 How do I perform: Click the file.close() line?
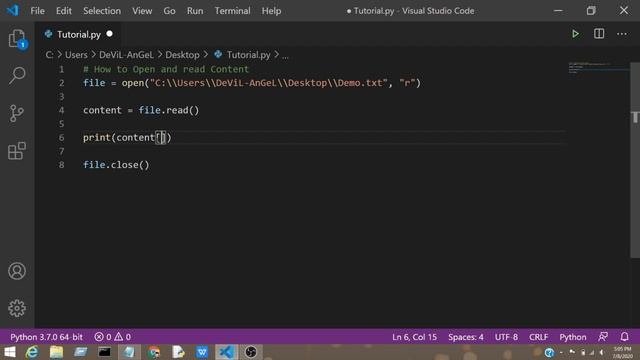(116, 165)
